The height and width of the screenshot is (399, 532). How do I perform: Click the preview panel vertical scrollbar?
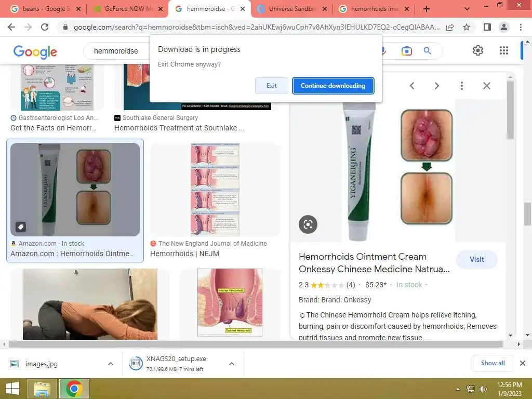[510, 110]
